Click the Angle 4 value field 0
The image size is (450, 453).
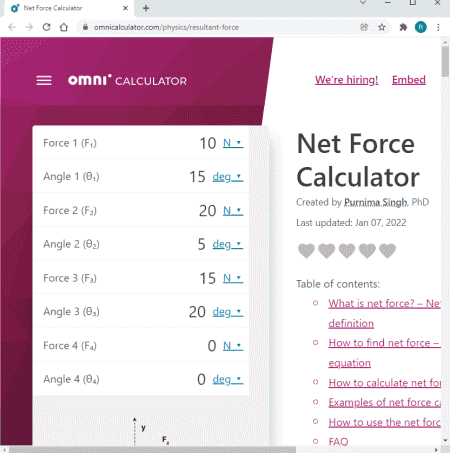click(201, 379)
